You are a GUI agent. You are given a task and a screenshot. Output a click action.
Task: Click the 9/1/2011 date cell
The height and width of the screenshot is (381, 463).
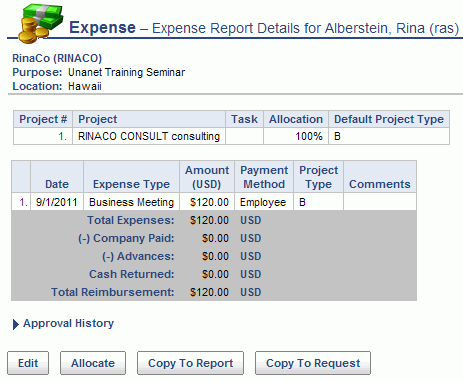[57, 202]
